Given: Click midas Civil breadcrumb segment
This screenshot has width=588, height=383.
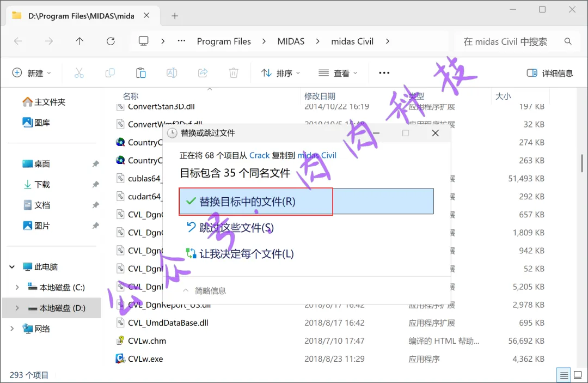Looking at the screenshot, I should (352, 41).
